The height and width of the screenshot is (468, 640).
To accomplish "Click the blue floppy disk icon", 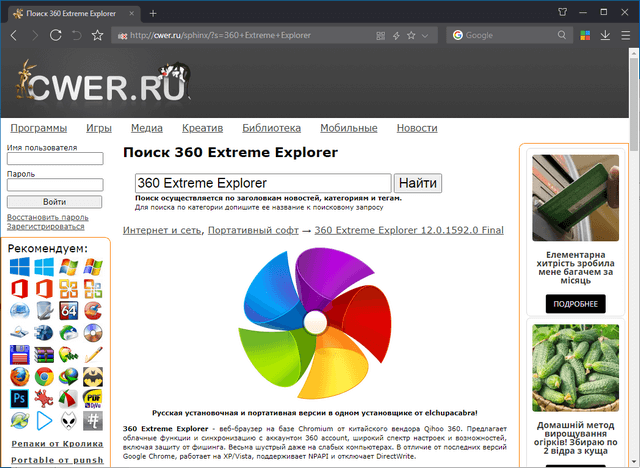I will (20, 355).
